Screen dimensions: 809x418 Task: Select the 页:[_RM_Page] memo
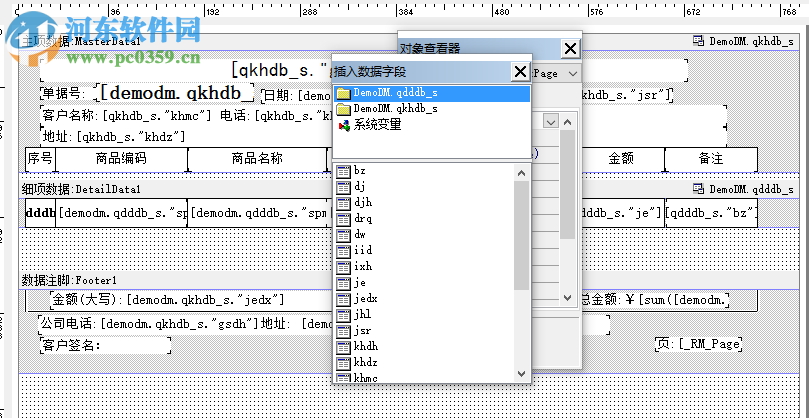[699, 344]
